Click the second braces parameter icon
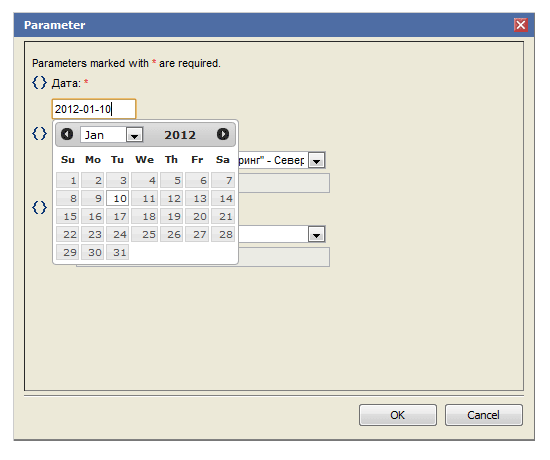Viewport: 550px width, 460px height. (39, 133)
